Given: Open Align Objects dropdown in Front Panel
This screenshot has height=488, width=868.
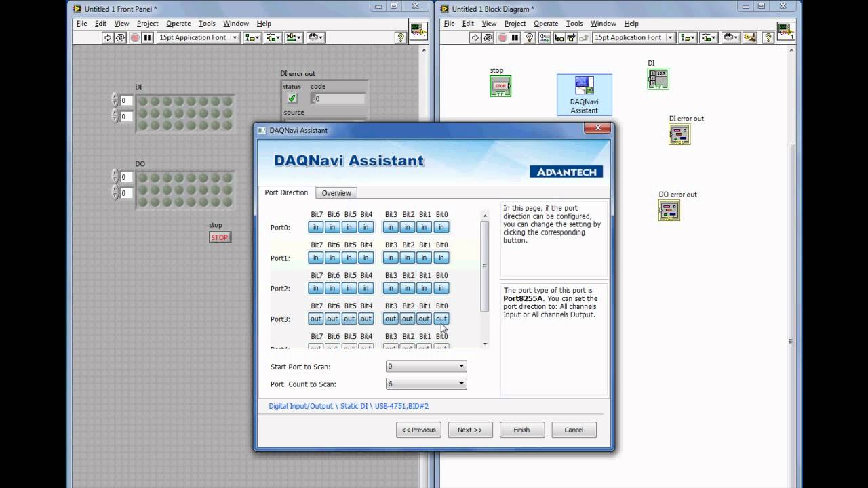Looking at the screenshot, I should pyautogui.click(x=252, y=37).
